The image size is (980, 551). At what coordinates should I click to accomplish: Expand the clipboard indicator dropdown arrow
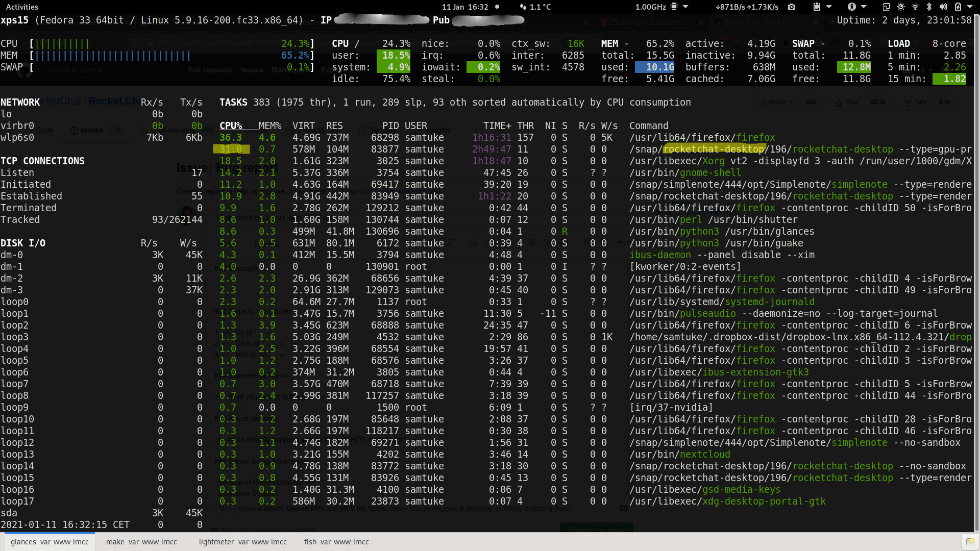pos(829,7)
